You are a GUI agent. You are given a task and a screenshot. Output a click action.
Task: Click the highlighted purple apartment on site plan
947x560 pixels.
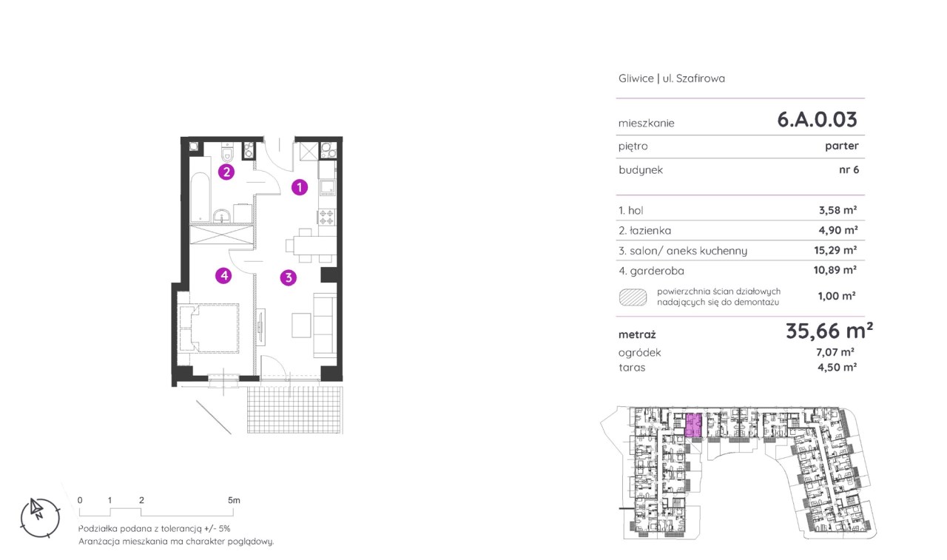tap(693, 427)
